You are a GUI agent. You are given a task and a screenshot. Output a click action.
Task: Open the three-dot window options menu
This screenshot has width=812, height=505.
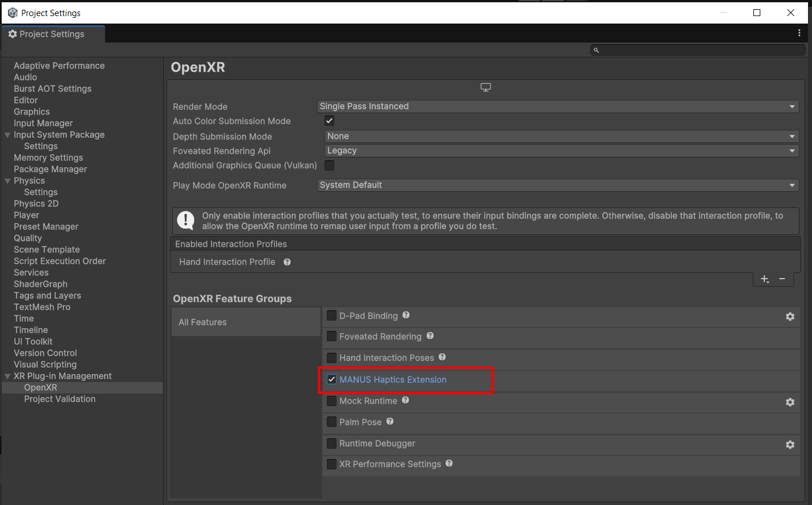pos(799,33)
